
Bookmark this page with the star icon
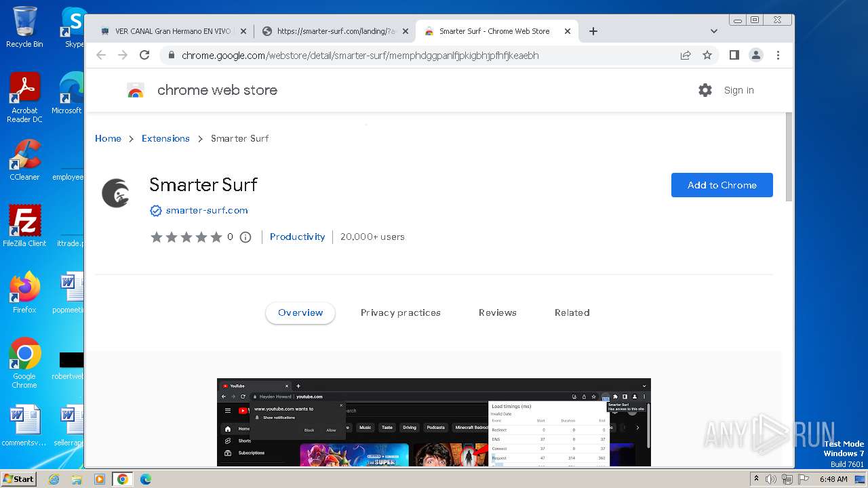707,55
